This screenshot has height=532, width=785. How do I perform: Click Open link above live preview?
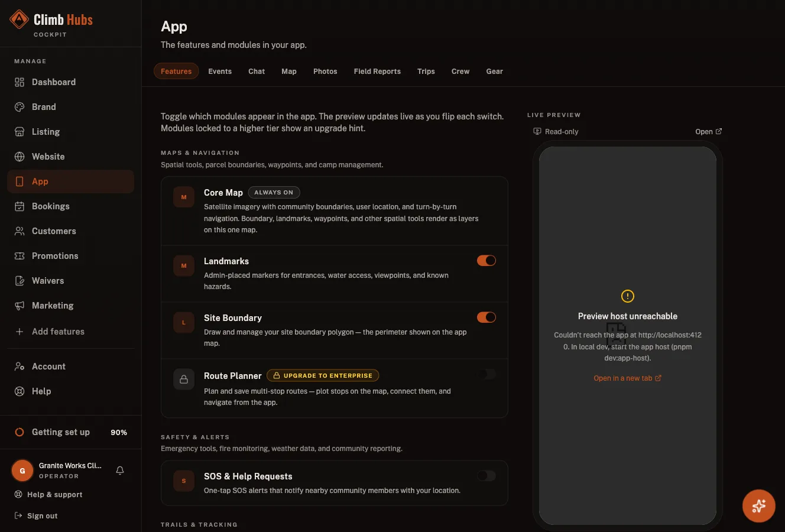(x=709, y=132)
